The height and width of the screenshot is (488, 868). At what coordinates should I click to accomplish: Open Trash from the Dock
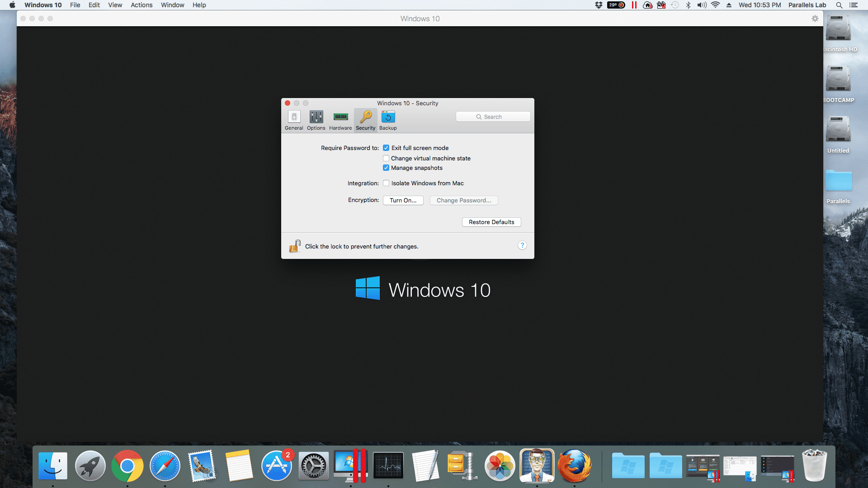click(x=814, y=465)
